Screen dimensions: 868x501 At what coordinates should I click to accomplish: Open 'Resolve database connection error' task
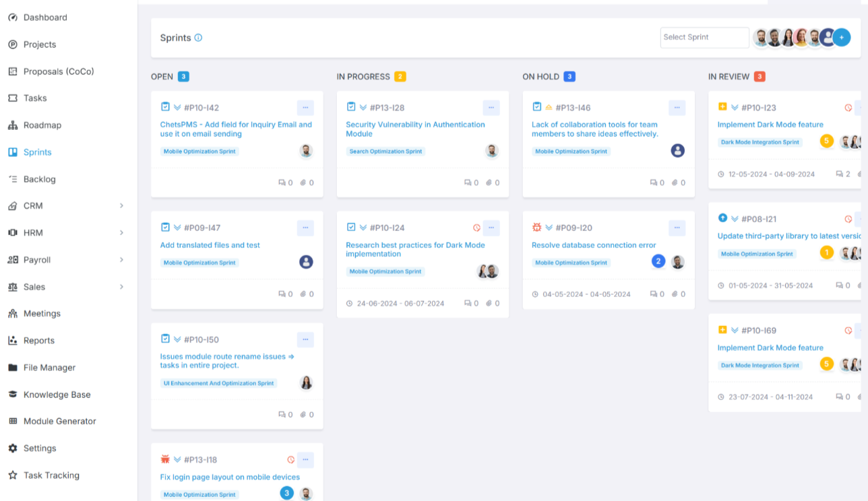point(594,245)
